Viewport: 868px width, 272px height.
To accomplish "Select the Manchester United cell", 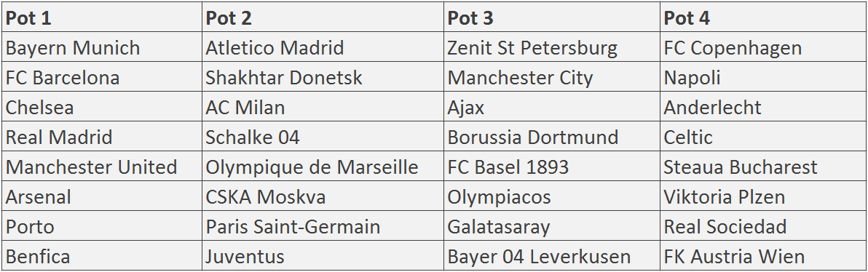I will 102,167.
